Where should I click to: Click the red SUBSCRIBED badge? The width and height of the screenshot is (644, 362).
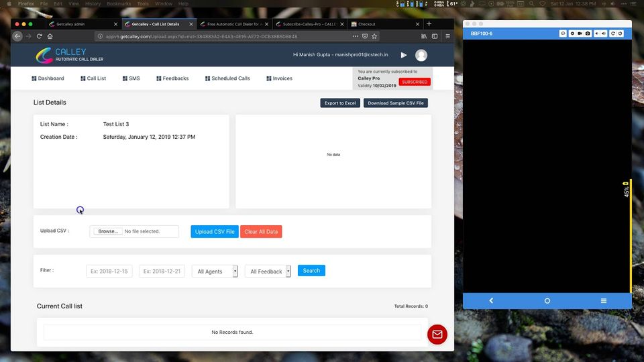415,82
